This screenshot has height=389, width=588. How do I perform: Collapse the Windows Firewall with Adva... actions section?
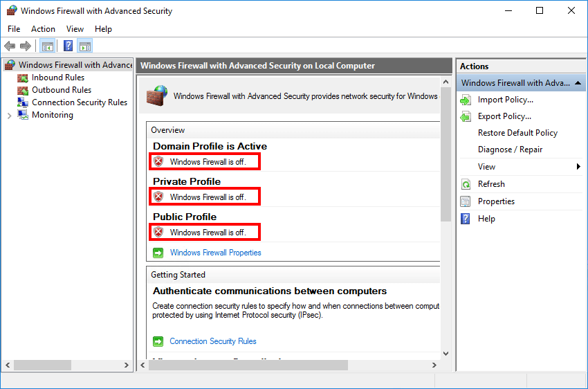578,83
